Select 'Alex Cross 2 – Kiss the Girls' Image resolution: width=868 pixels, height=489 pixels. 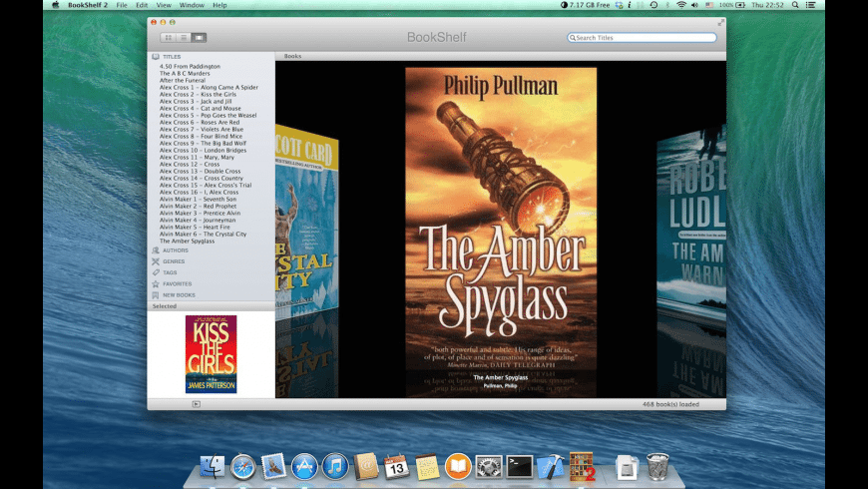pyautogui.click(x=199, y=94)
